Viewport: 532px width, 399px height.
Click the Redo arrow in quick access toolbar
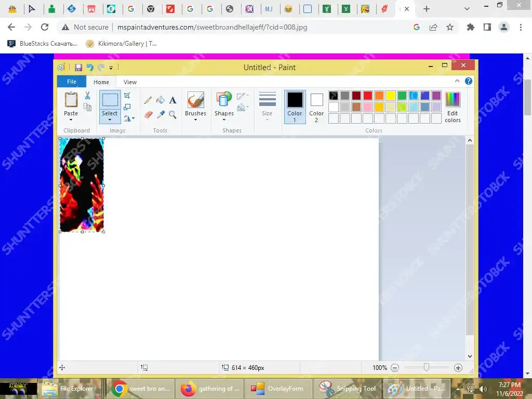(x=101, y=68)
